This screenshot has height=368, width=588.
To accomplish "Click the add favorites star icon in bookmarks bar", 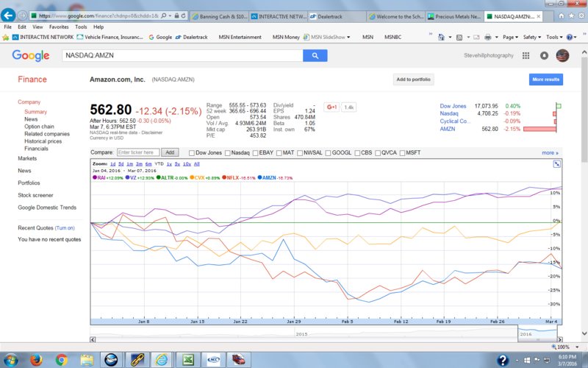I will [5, 38].
